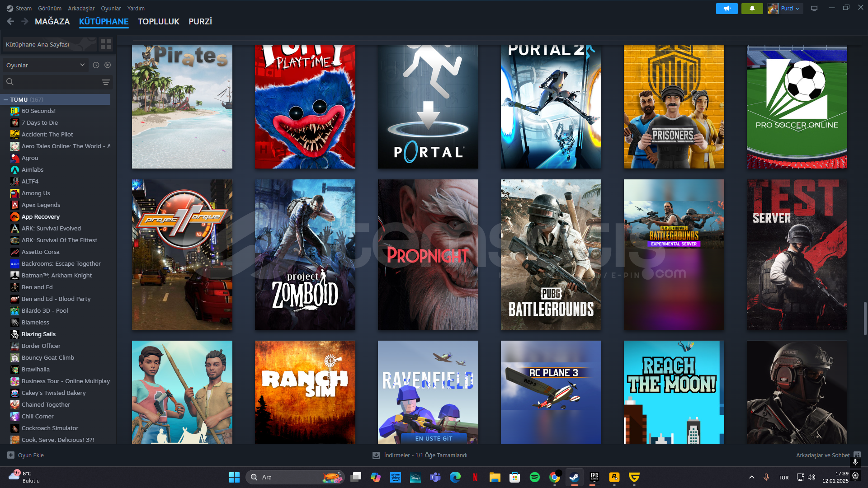The height and width of the screenshot is (488, 868).
Task: Select App Recovery in game list
Action: click(41, 216)
